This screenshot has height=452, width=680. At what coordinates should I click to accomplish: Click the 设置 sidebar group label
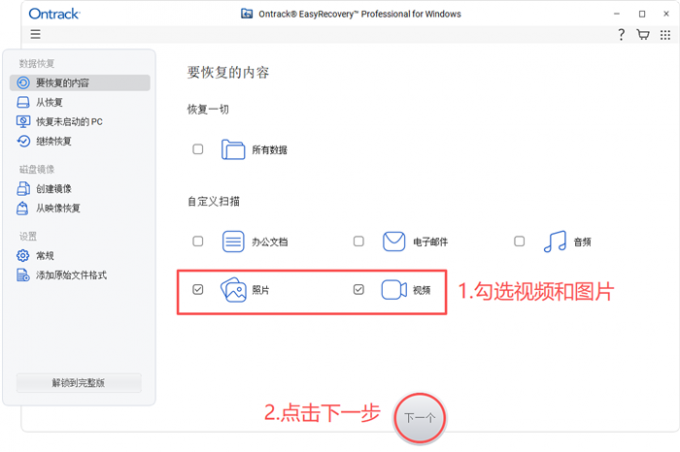(28, 236)
